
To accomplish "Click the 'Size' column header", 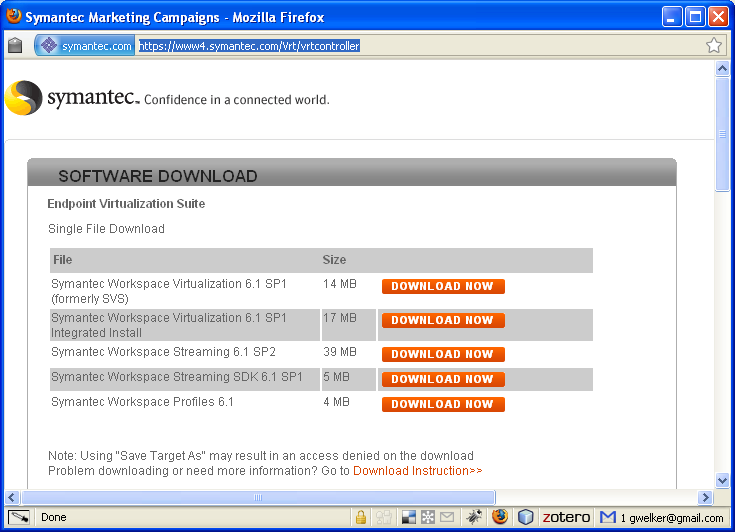I will (334, 260).
